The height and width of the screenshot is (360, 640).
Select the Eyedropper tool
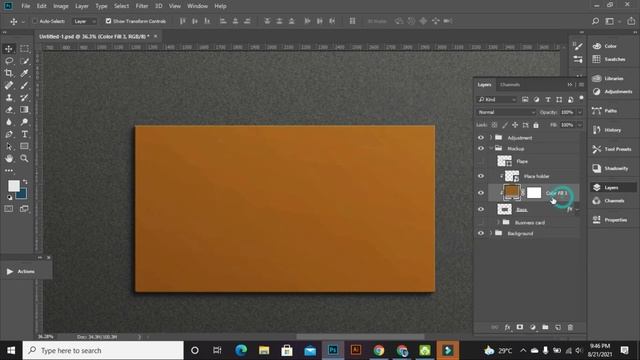tap(24, 73)
